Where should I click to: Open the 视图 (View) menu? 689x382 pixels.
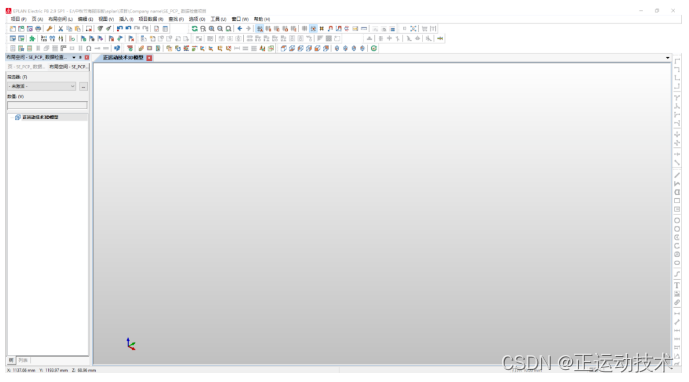click(x=106, y=19)
